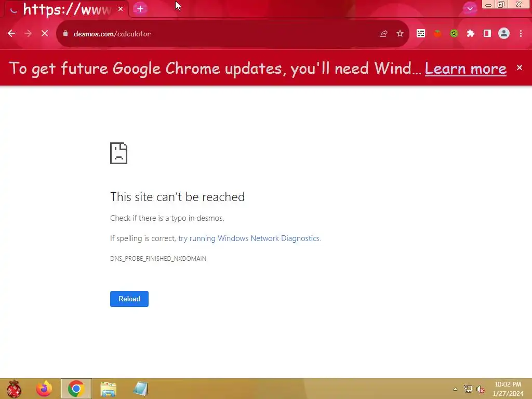Open the red tomato extension
Image resolution: width=532 pixels, height=399 pixels.
click(x=437, y=33)
